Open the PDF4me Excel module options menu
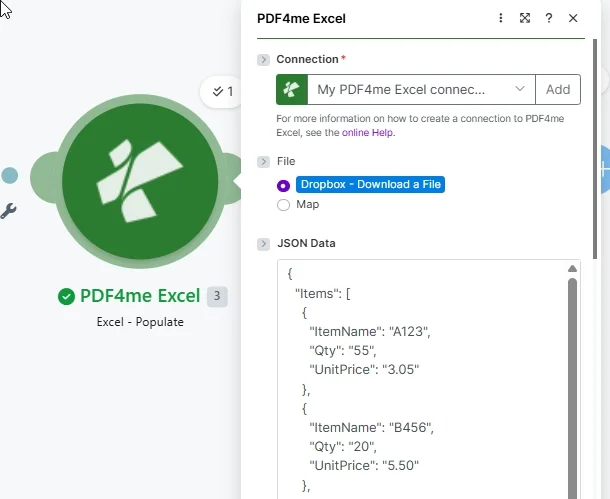 click(501, 18)
